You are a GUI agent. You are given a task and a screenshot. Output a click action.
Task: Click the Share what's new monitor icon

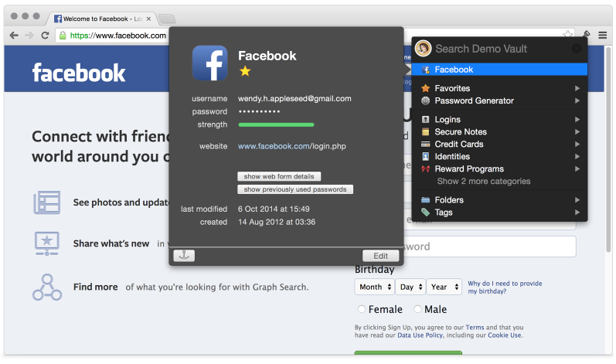pos(46,243)
